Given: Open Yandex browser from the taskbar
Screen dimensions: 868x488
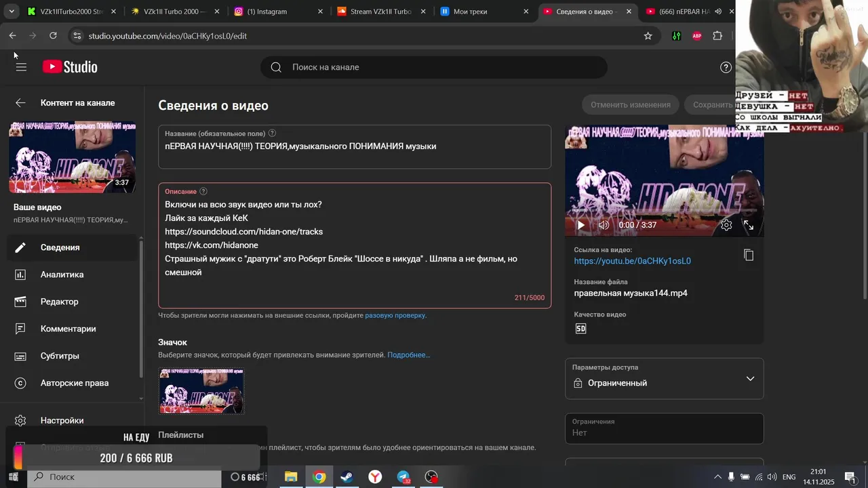Looking at the screenshot, I should (x=375, y=477).
